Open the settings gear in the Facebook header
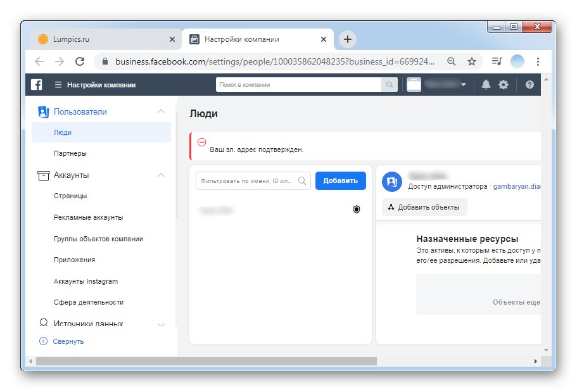Image resolution: width=577 pixels, height=392 pixels. point(503,85)
